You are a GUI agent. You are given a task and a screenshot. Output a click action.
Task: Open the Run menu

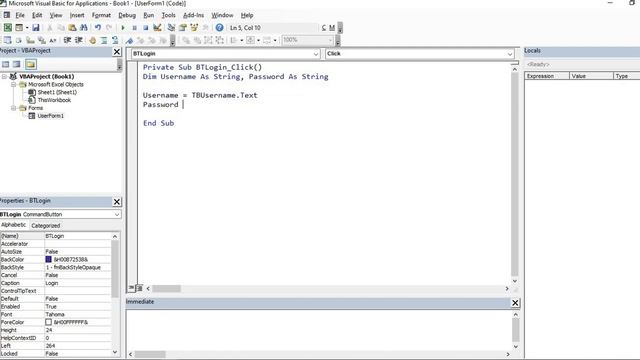pos(149,15)
